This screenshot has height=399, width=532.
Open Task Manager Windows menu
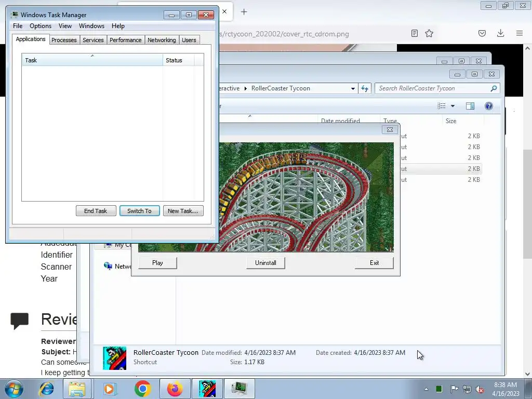(91, 26)
